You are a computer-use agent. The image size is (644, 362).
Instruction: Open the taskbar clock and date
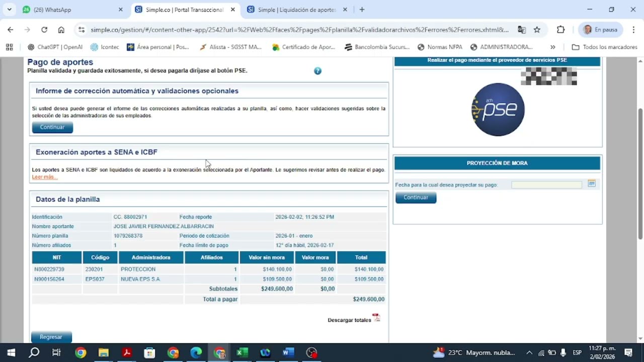point(602,352)
